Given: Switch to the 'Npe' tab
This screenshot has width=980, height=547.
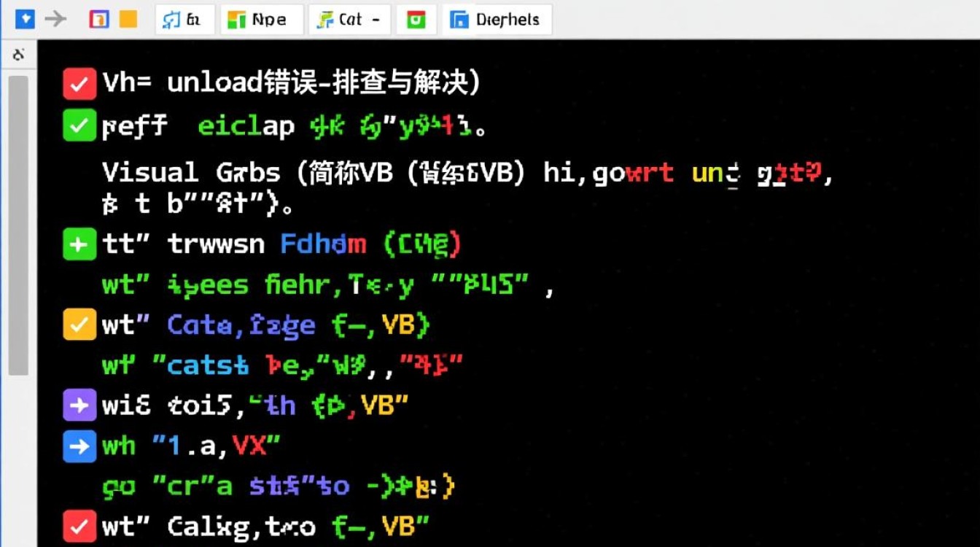Looking at the screenshot, I should coord(261,20).
